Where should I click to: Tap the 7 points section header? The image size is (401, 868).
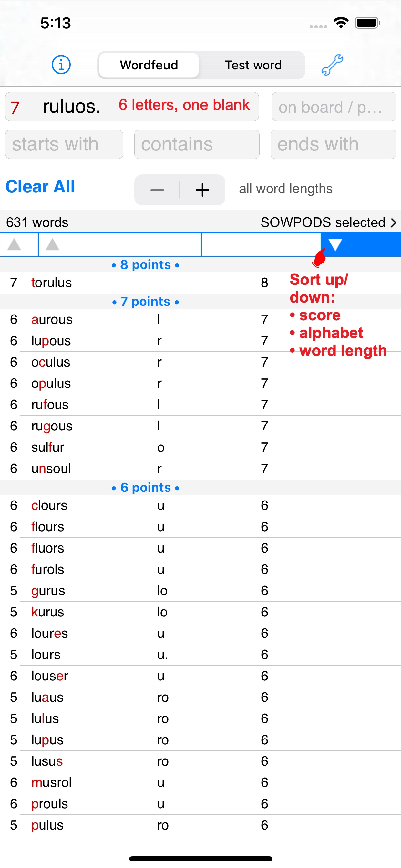point(145,302)
